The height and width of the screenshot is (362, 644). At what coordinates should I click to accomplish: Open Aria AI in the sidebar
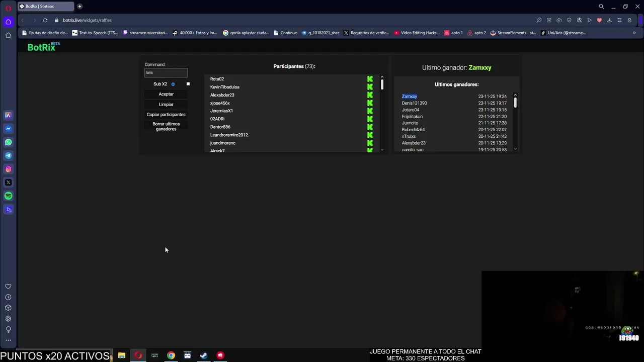tap(8, 115)
